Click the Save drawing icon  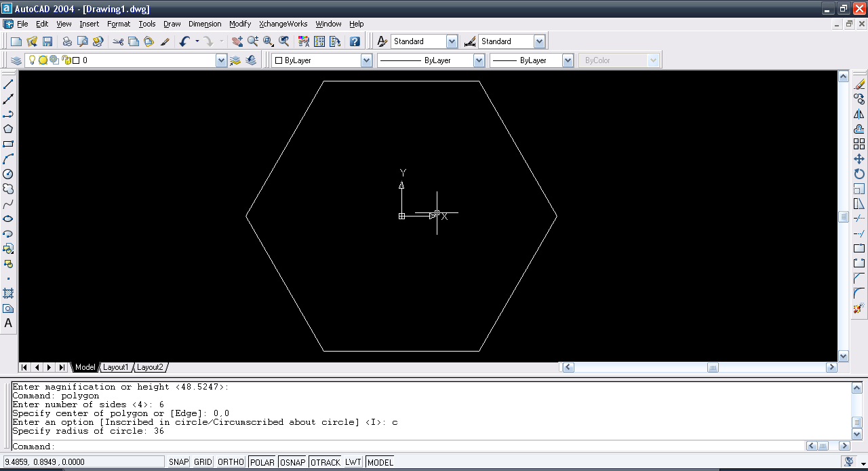pyautogui.click(x=47, y=41)
